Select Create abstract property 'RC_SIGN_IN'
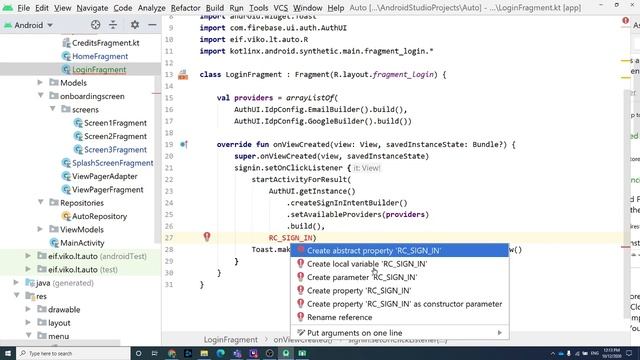The height and width of the screenshot is (360, 640). click(x=400, y=251)
